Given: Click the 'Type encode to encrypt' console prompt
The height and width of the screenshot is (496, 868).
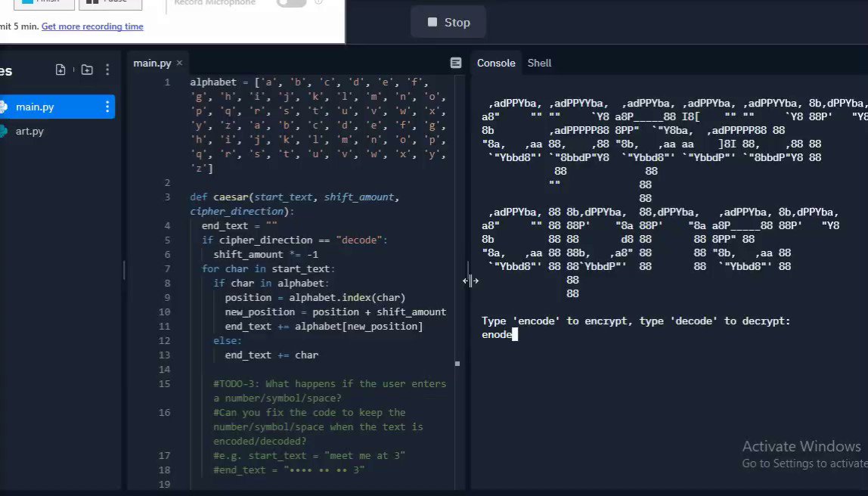Looking at the screenshot, I should [x=636, y=321].
